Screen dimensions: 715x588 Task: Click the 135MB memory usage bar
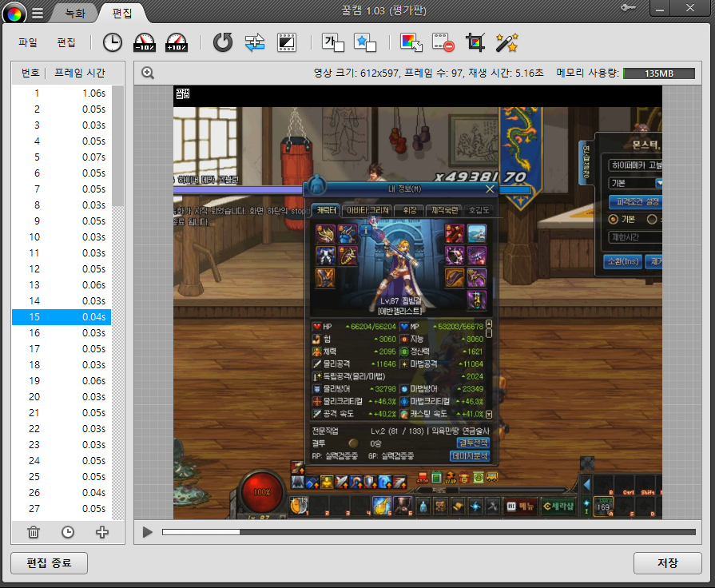(659, 73)
